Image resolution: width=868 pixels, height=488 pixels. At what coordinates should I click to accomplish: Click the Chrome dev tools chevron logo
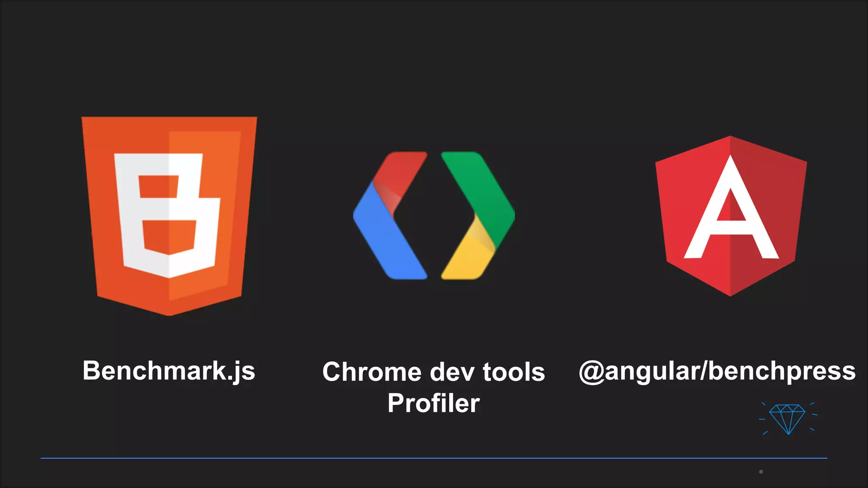pyautogui.click(x=434, y=216)
